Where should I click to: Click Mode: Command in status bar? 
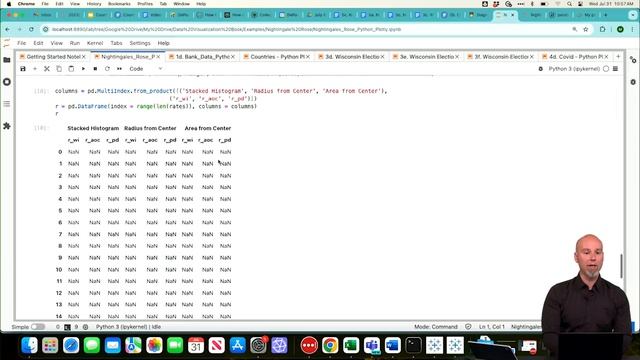pos(436,327)
